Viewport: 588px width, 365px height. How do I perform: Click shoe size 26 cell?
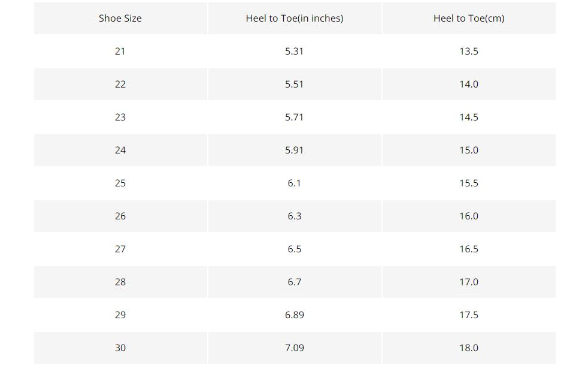tap(120, 216)
